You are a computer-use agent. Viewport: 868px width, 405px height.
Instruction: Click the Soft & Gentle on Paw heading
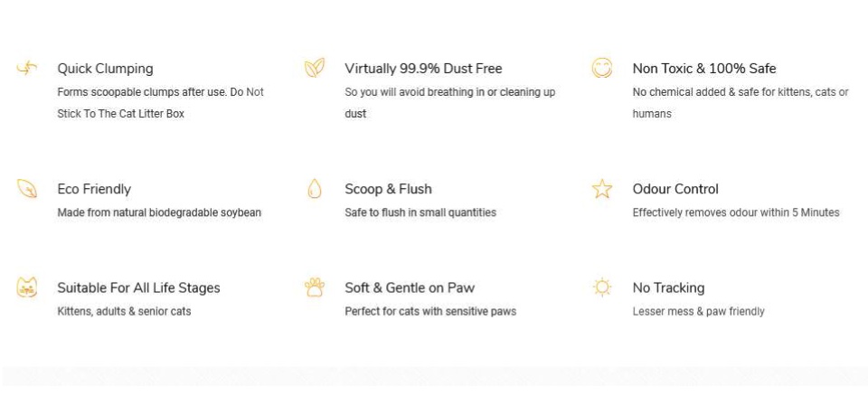click(410, 288)
